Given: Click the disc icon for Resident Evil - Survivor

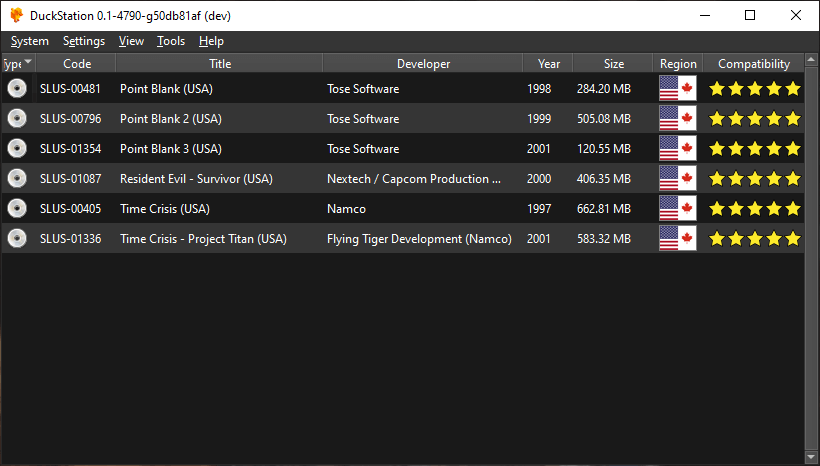Looking at the screenshot, I should (x=17, y=178).
